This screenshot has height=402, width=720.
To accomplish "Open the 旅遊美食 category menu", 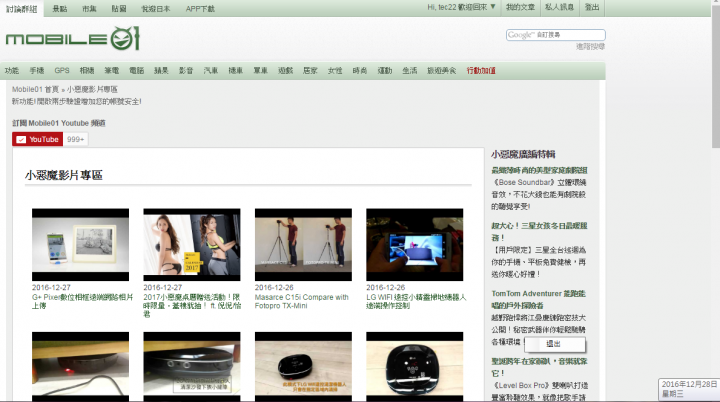I will point(442,70).
